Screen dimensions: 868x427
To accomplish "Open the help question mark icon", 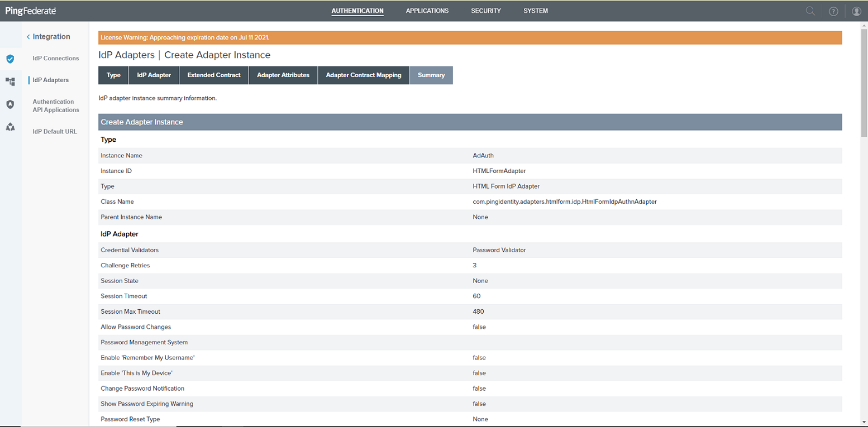I will [833, 11].
